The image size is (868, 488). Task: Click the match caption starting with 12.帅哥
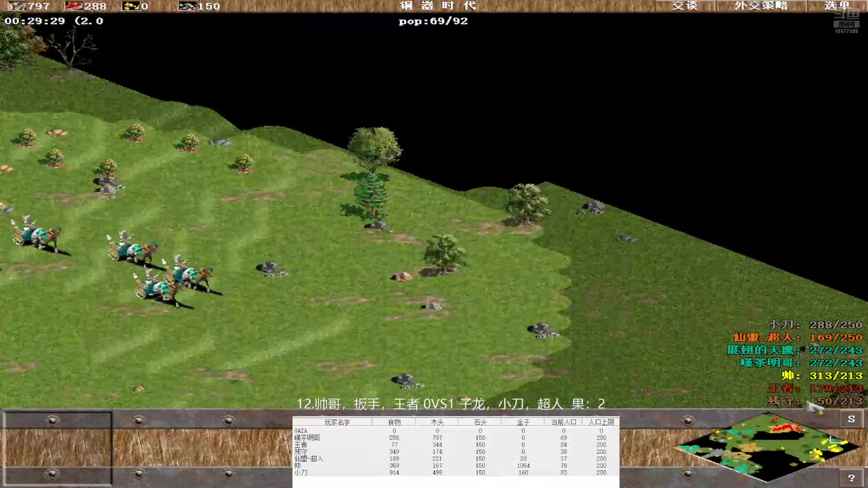(451, 403)
